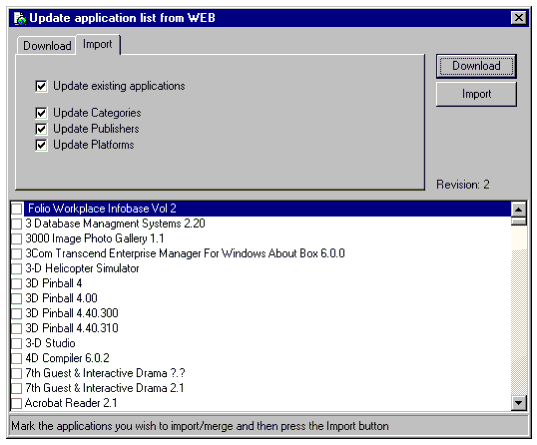The height and width of the screenshot is (445, 537).
Task: Click the scroll up arrow in the application list
Action: coord(519,209)
